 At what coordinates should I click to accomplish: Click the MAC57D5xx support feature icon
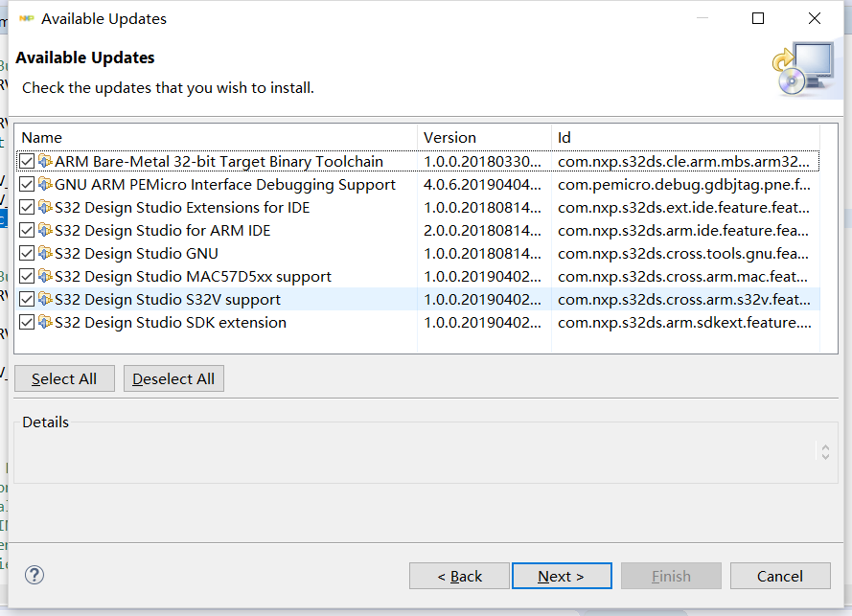45,277
